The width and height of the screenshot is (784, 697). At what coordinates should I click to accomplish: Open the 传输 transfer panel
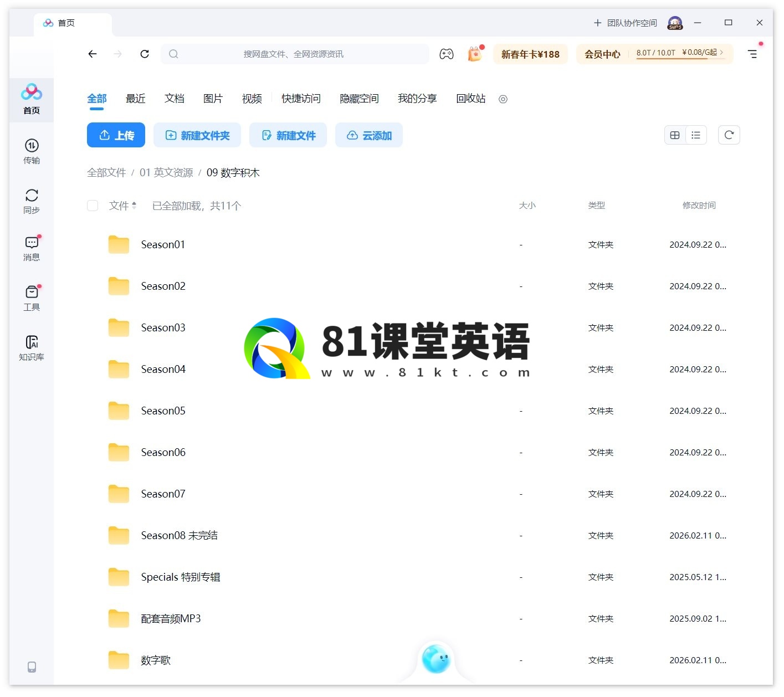point(32,151)
